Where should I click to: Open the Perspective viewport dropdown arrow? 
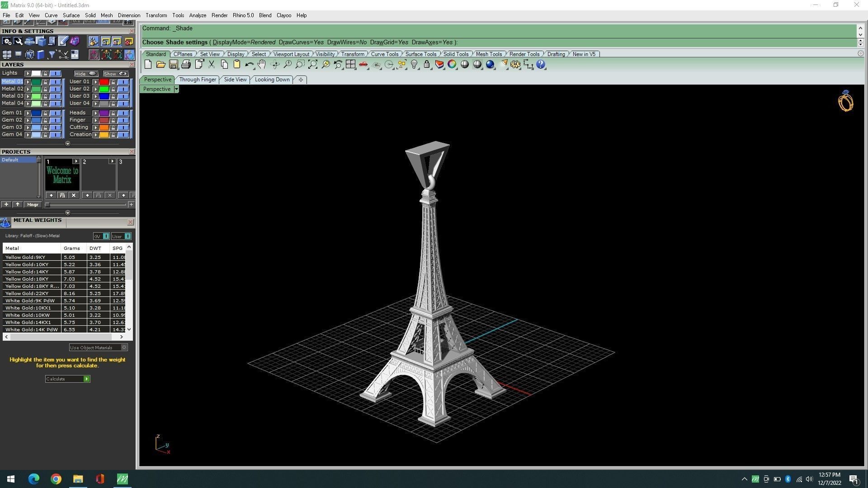[176, 89]
